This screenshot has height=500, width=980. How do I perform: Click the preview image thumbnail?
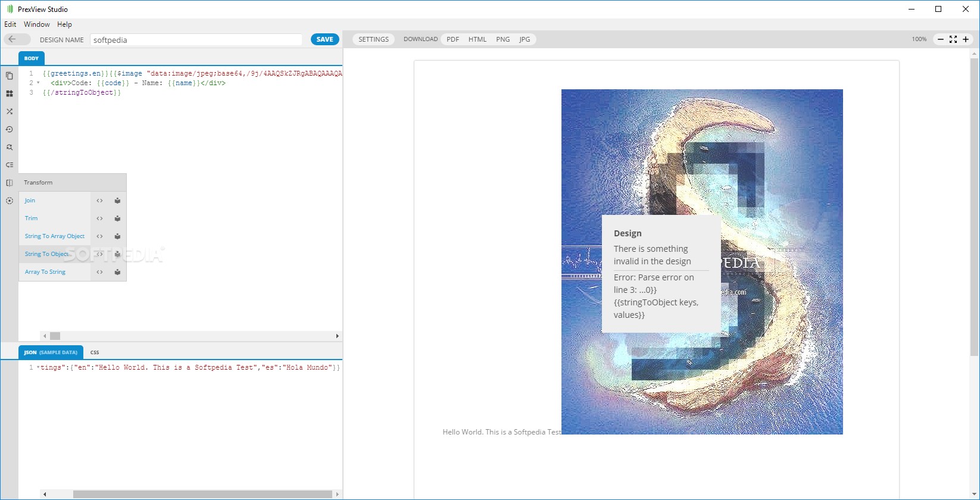(702, 262)
